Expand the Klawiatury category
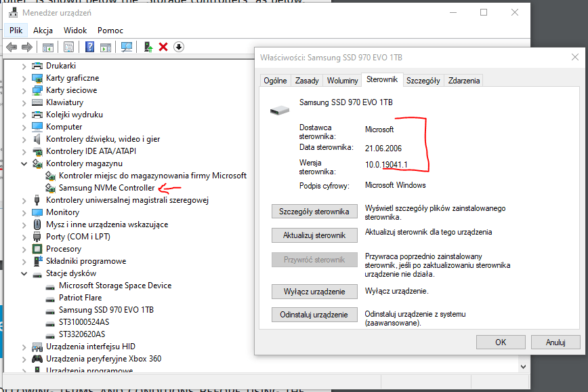Viewport: 588px width, 392px height. (x=24, y=103)
